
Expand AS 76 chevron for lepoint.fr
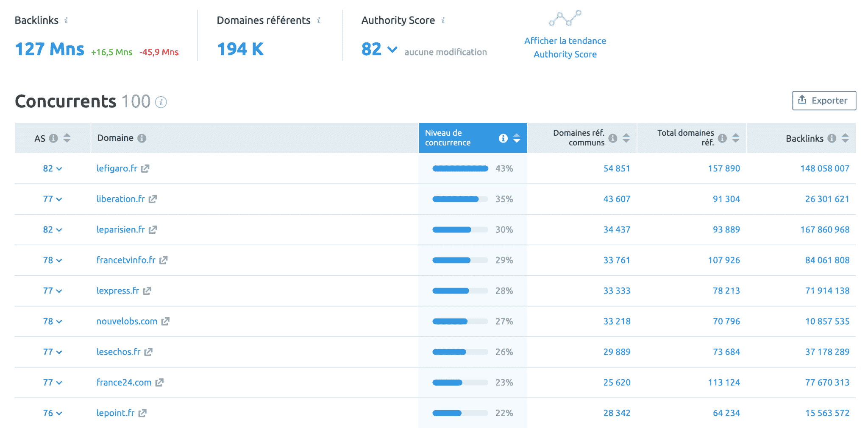(x=59, y=413)
